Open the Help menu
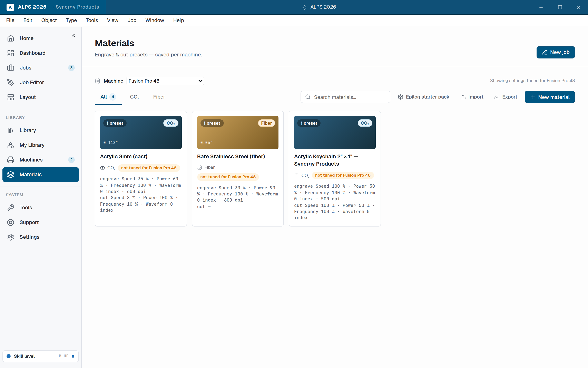 [178, 20]
